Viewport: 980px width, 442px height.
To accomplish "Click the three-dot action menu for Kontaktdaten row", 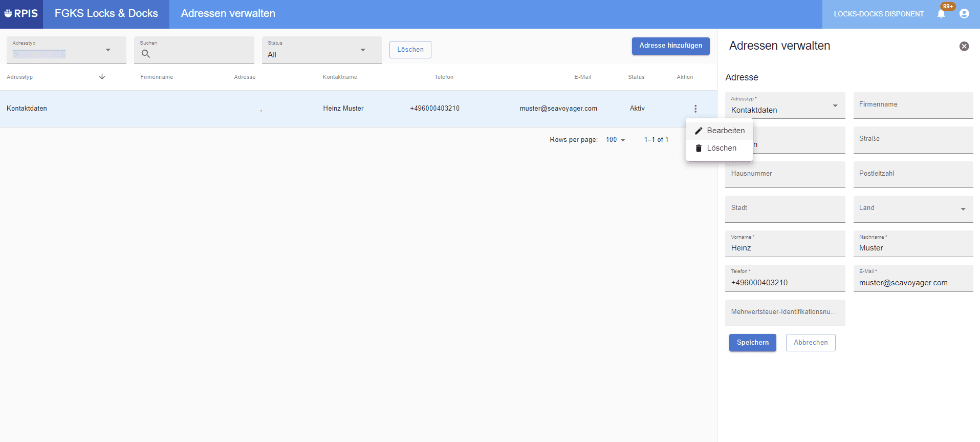I will [695, 109].
